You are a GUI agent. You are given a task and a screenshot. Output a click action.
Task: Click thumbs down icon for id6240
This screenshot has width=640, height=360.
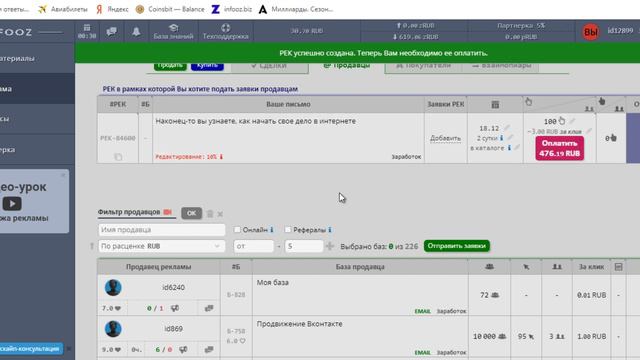[175, 308]
